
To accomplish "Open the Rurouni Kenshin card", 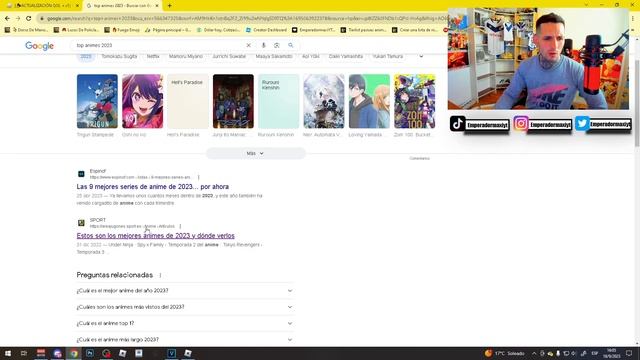I will tap(278, 101).
